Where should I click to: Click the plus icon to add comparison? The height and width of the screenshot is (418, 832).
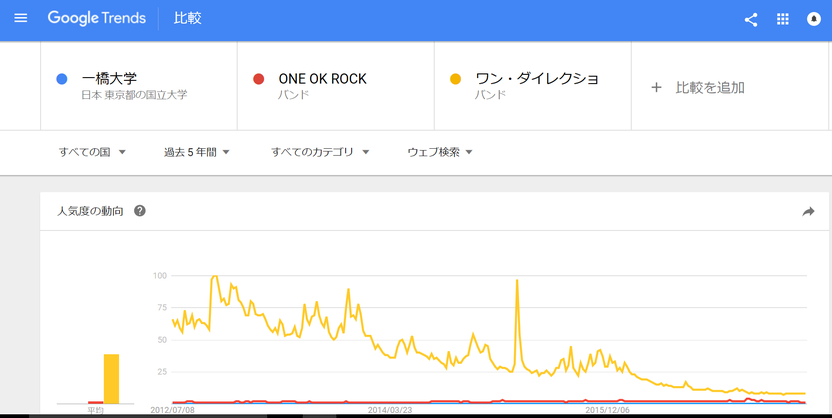point(656,88)
